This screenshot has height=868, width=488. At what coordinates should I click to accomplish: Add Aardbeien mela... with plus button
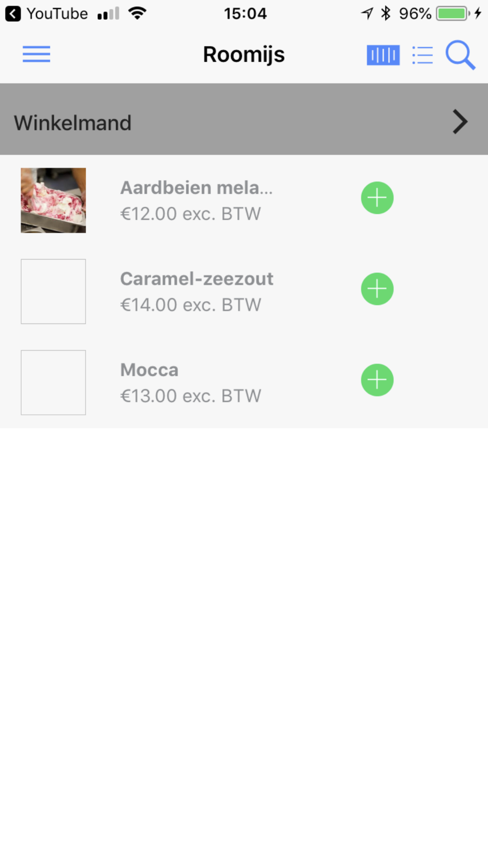pos(377,198)
